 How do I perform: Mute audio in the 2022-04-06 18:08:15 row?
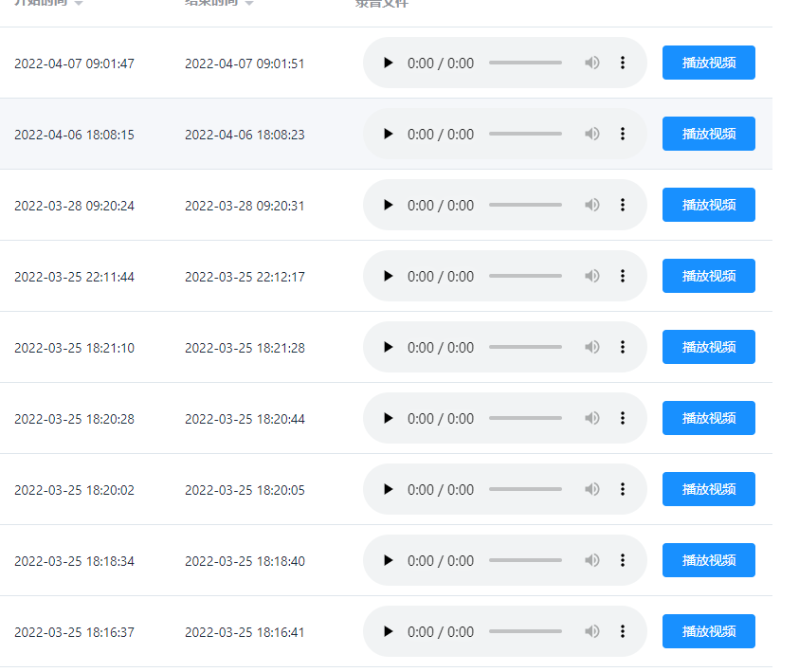point(591,134)
